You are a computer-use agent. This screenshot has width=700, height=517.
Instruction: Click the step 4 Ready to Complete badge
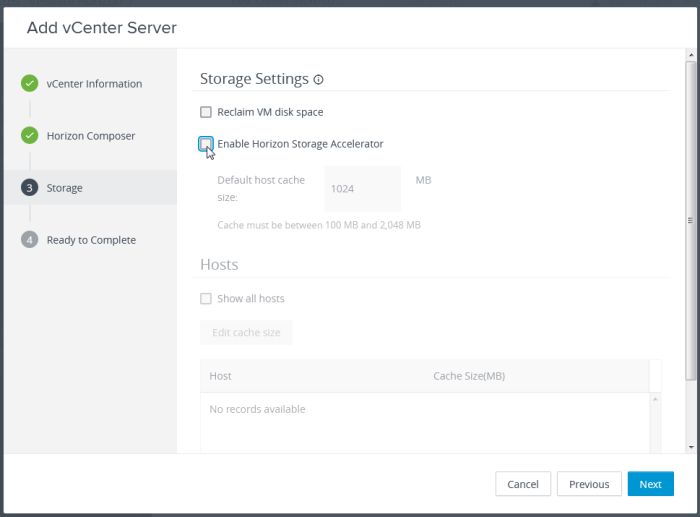click(29, 240)
